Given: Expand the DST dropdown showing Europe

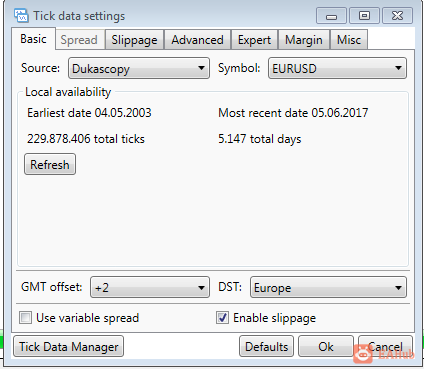Looking at the screenshot, I should click(x=328, y=287).
